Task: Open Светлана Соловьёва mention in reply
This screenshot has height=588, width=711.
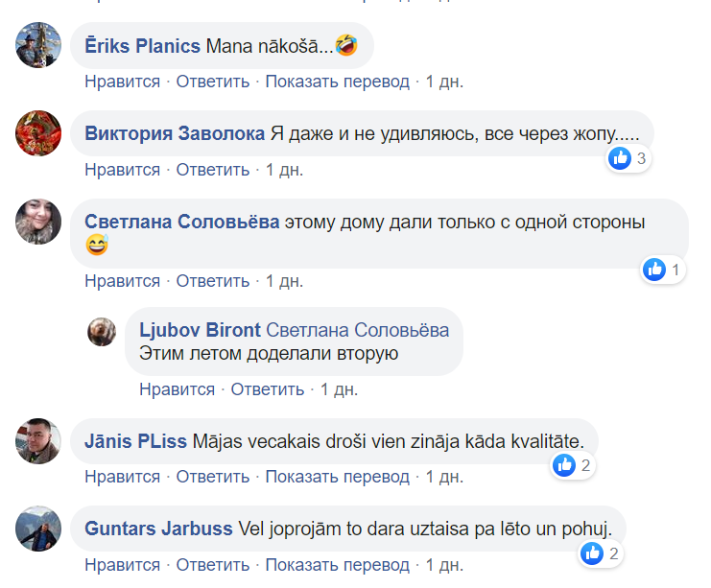Action: [357, 330]
